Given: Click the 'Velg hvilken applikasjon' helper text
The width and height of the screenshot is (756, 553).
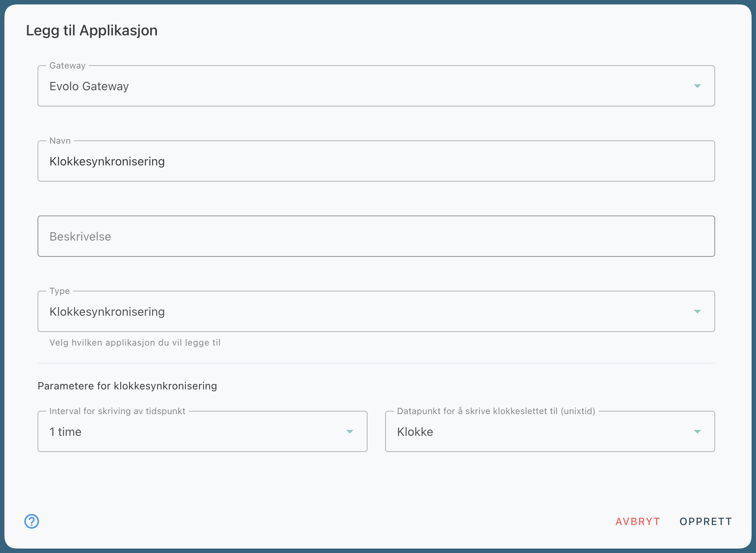Looking at the screenshot, I should coord(135,343).
